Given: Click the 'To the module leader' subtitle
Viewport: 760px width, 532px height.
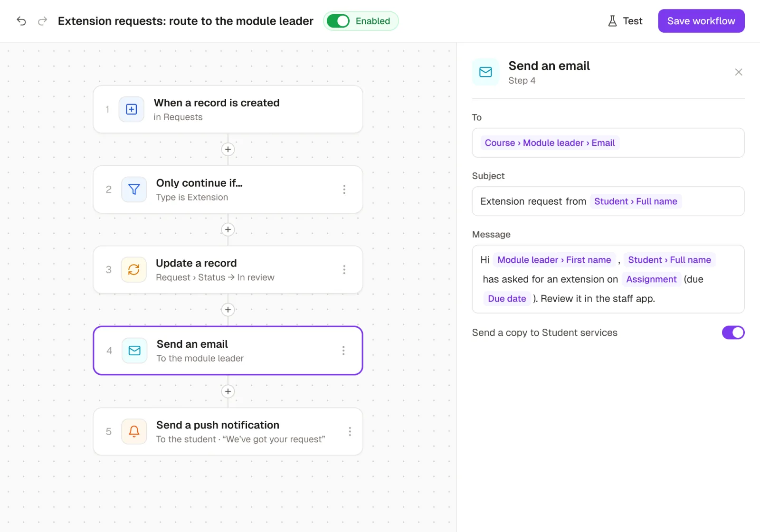Looking at the screenshot, I should [200, 358].
